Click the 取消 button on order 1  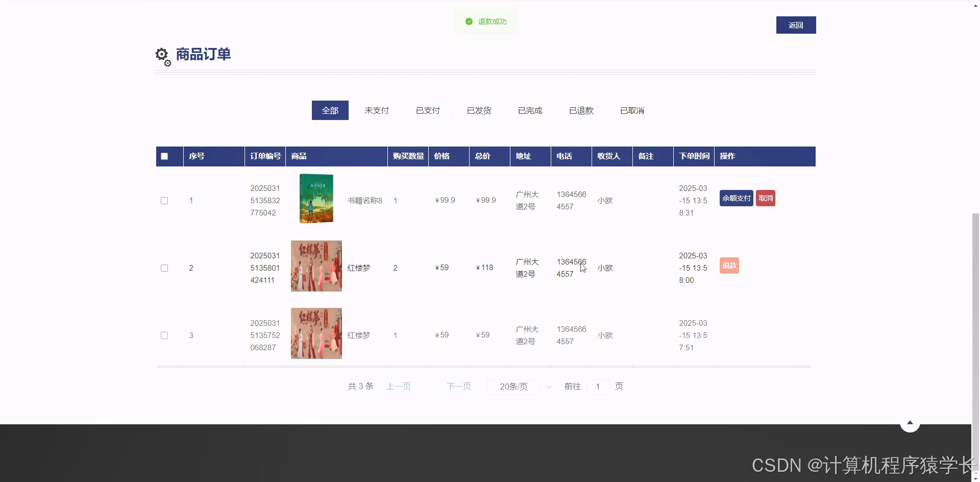(x=765, y=198)
